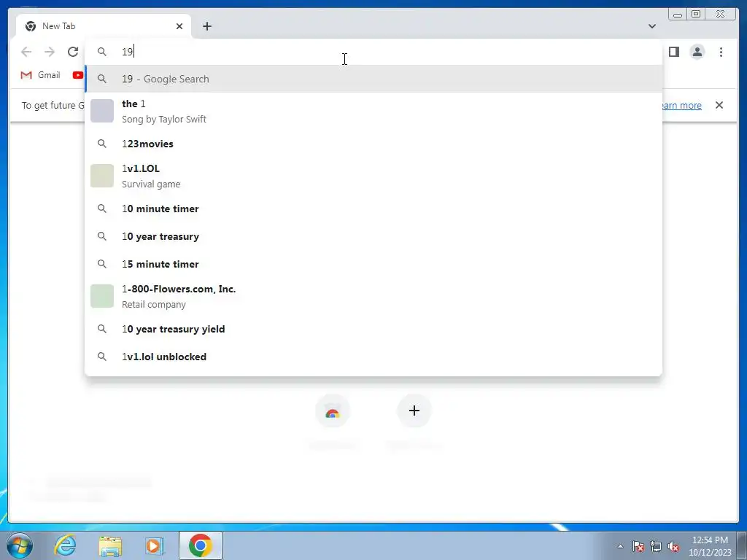Click the magnifier beside '1v1.lol unblocked'
The width and height of the screenshot is (747, 560).
coord(102,356)
